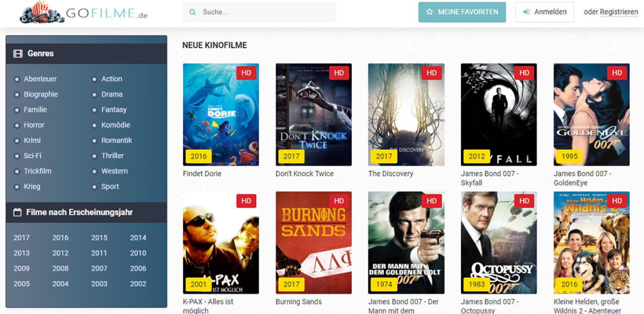The image size is (644, 314).
Task: Click the GoFilme.de logo
Action: (84, 13)
